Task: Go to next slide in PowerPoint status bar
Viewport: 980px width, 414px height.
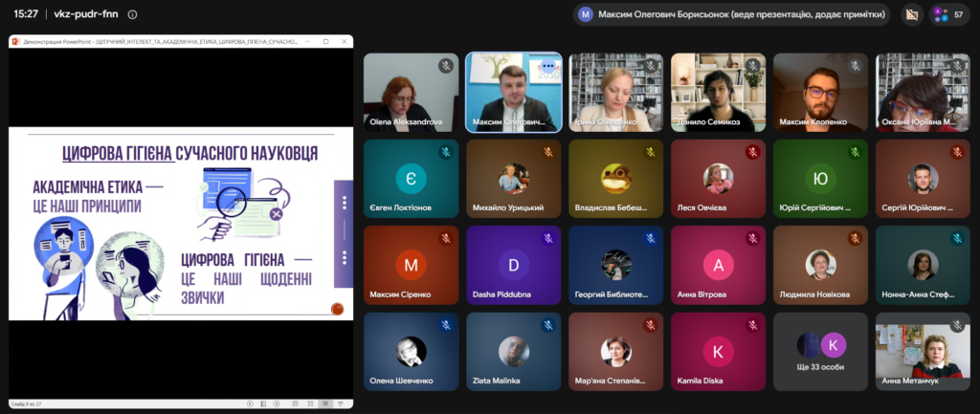Action: (278, 404)
